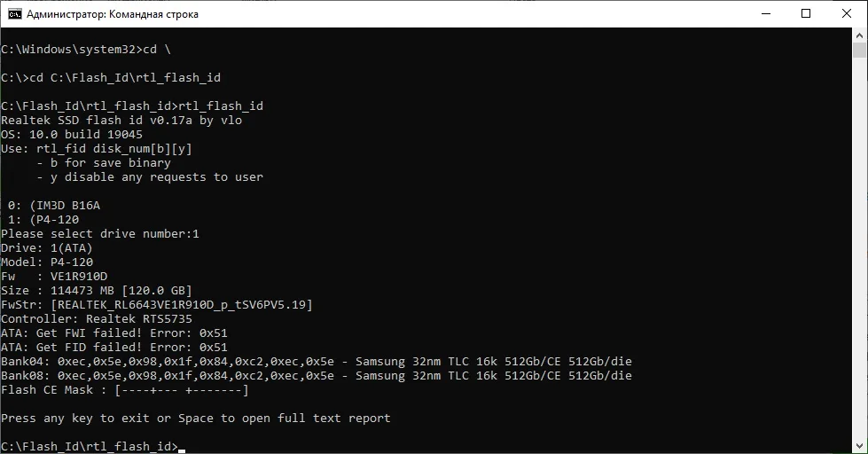Click the "Flash CE Mask" line

(x=124, y=390)
